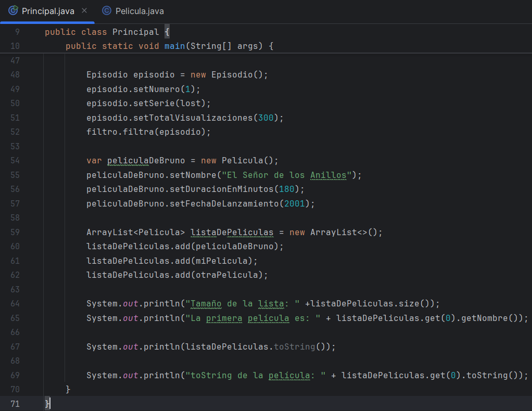Select the Principal.java tab

pos(47,11)
